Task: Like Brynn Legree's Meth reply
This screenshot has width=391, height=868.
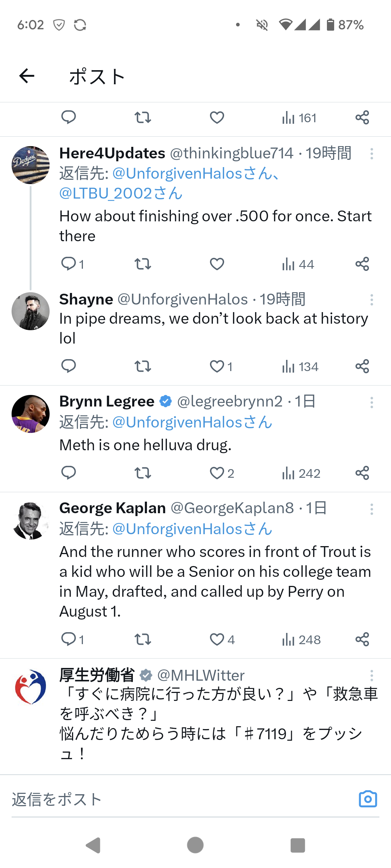Action: [x=217, y=473]
